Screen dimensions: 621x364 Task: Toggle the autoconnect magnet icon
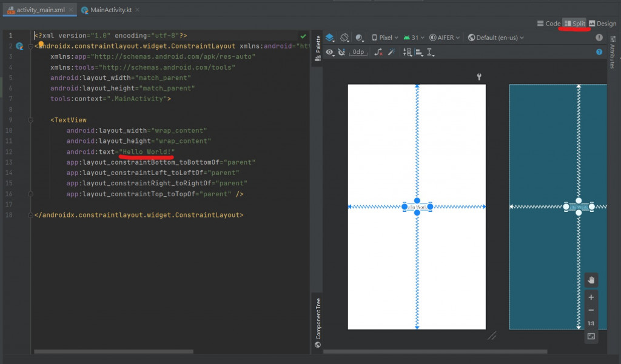341,52
